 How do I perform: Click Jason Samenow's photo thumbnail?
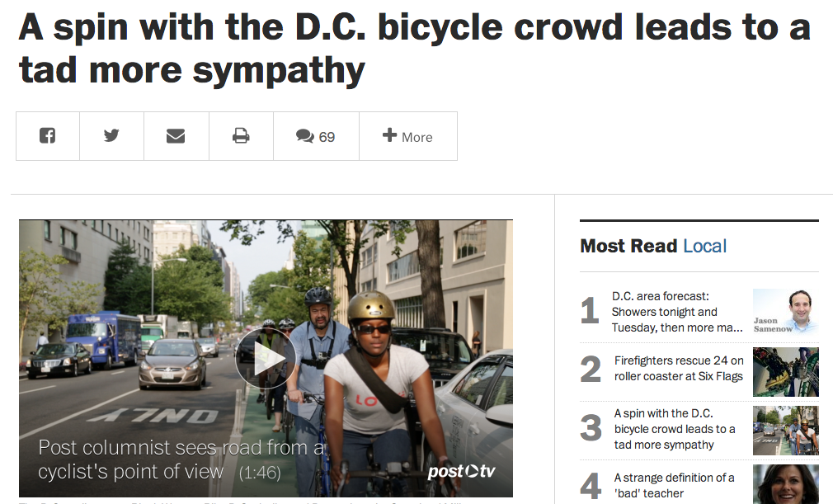785,311
